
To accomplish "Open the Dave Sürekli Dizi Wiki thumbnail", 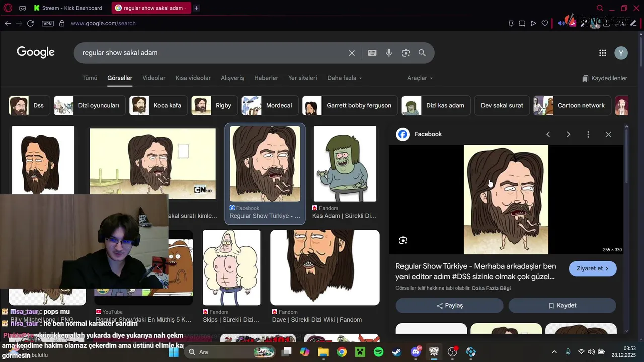I will click(325, 267).
